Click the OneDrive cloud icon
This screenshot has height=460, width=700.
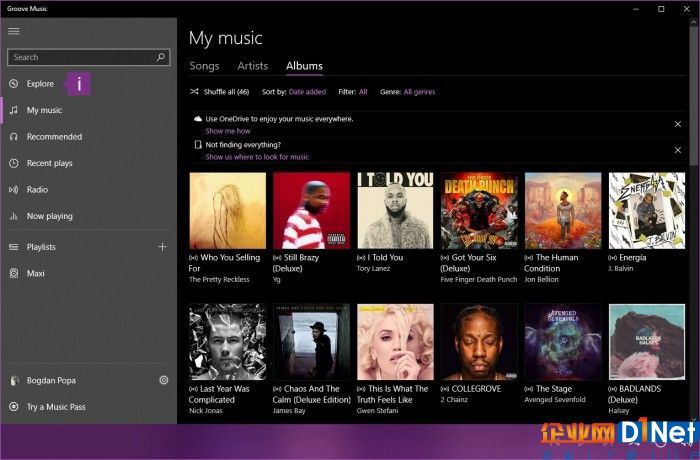click(198, 119)
